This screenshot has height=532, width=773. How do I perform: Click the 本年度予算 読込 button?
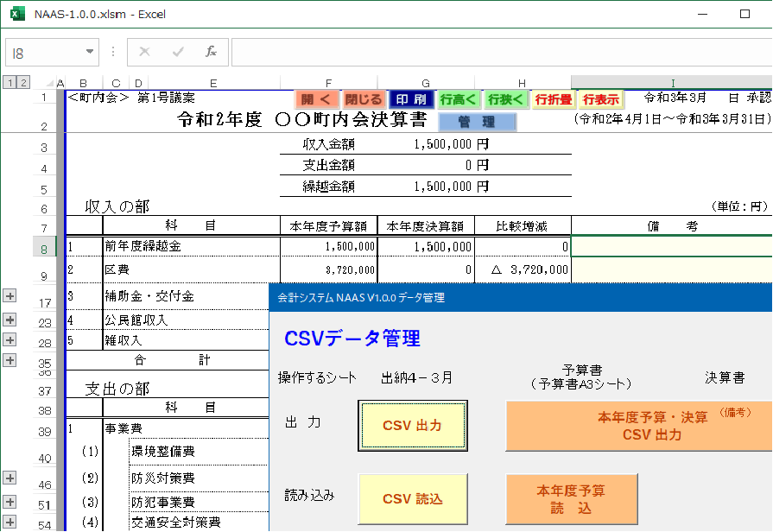(x=572, y=499)
